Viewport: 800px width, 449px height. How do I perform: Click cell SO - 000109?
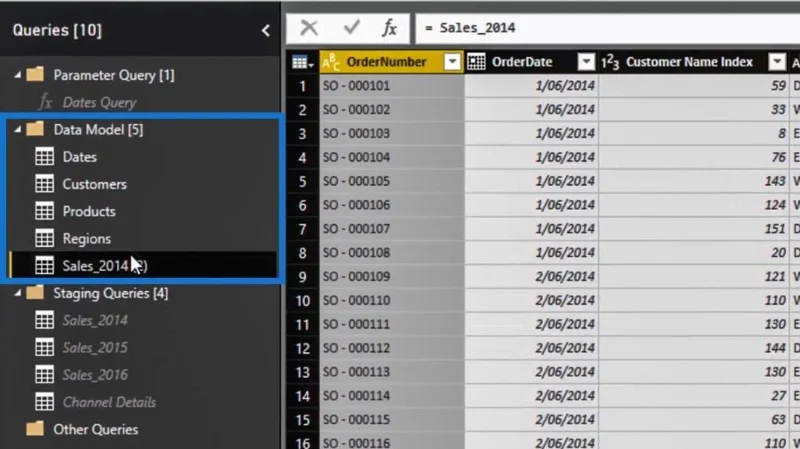392,277
